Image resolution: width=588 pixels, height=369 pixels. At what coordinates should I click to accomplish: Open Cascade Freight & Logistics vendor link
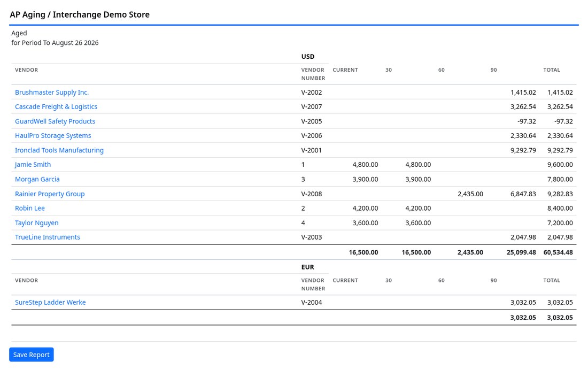[56, 106]
